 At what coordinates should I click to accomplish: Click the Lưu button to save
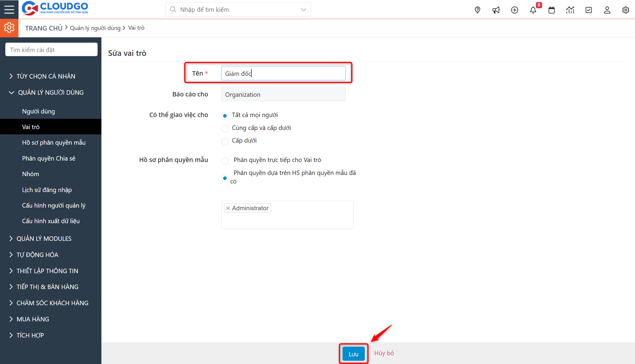click(x=353, y=353)
